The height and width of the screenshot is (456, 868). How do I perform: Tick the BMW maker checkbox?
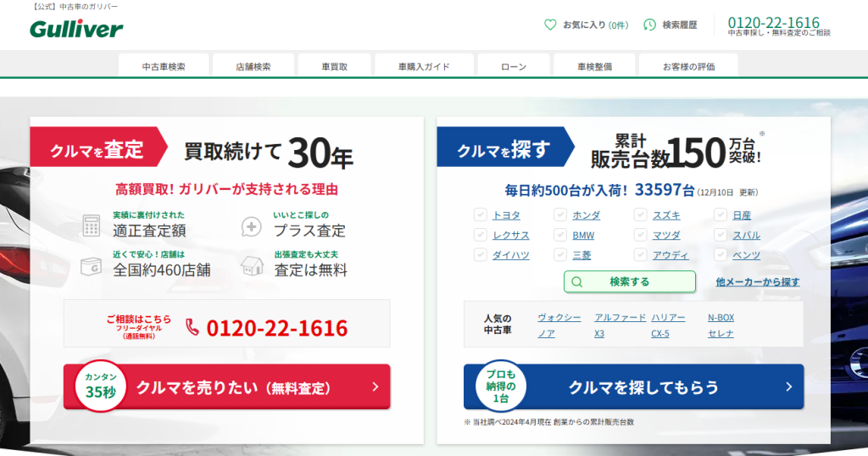point(560,236)
